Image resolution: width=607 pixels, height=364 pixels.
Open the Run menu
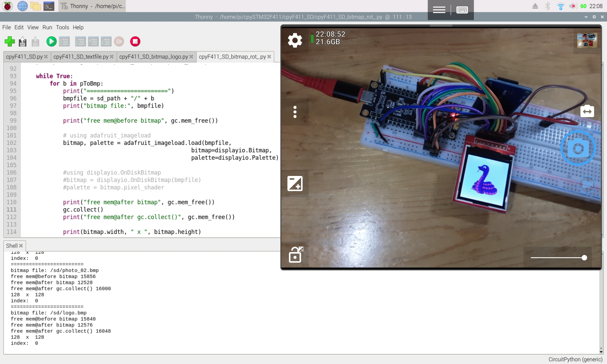pyautogui.click(x=47, y=27)
